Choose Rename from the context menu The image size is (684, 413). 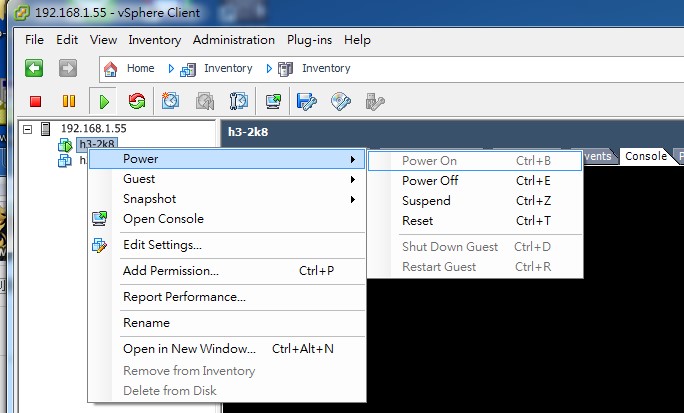point(227,323)
